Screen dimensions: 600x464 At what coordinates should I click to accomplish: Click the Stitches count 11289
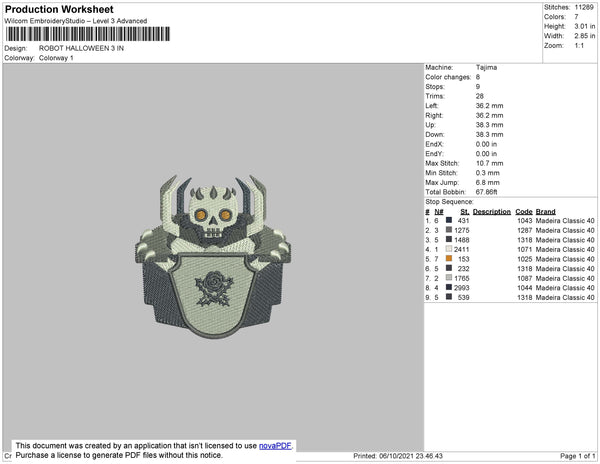[585, 8]
